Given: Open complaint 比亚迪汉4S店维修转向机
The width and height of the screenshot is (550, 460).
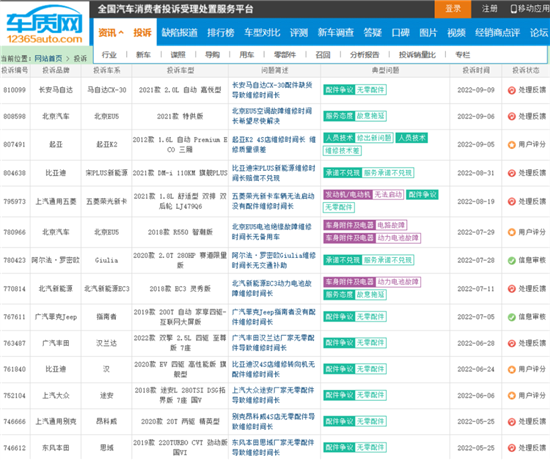Looking at the screenshot, I should (x=273, y=369).
